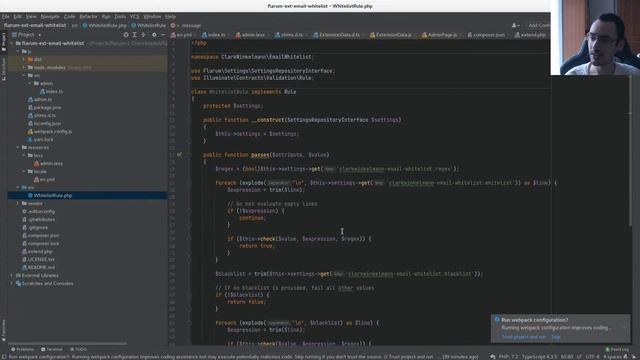Click the expand all icon in Project panel
The width and height of the screenshot is (640, 360).
coord(134,35)
